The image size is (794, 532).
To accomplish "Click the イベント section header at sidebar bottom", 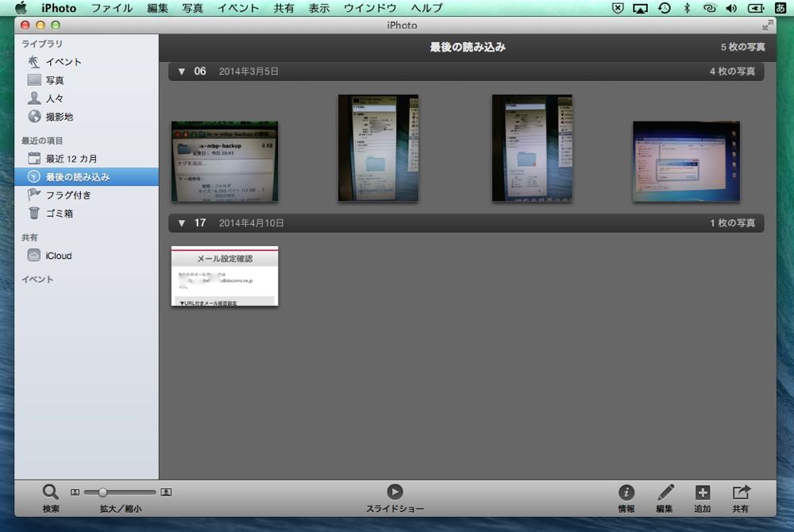I will click(x=37, y=279).
